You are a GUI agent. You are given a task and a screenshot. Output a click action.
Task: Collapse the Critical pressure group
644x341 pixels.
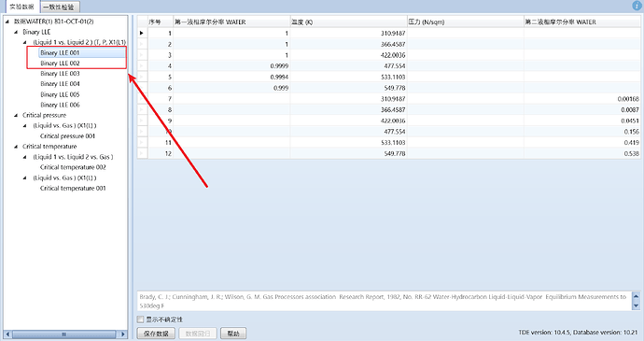(x=16, y=115)
